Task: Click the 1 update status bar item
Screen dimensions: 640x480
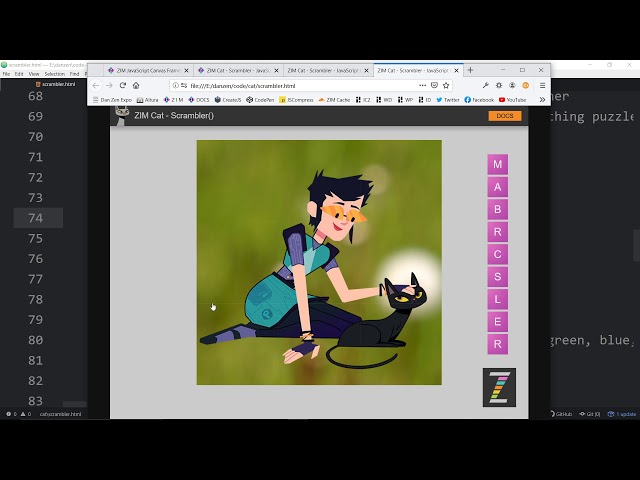Action: [622, 414]
